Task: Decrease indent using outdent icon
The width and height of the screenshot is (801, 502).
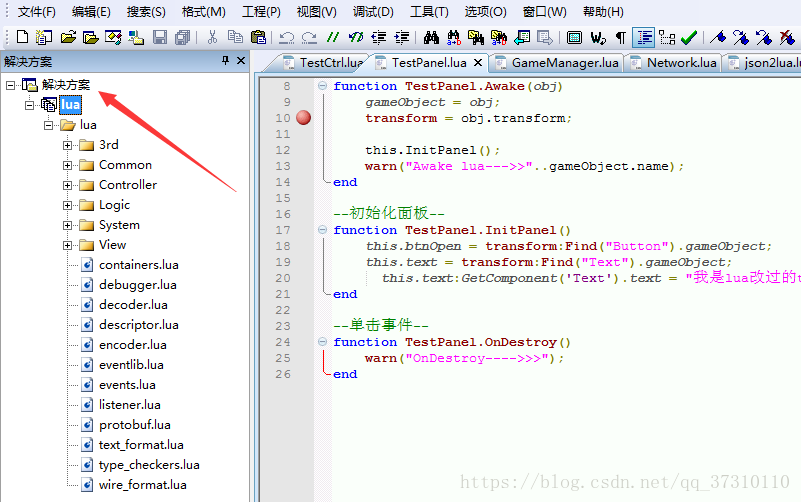Action: click(379, 37)
